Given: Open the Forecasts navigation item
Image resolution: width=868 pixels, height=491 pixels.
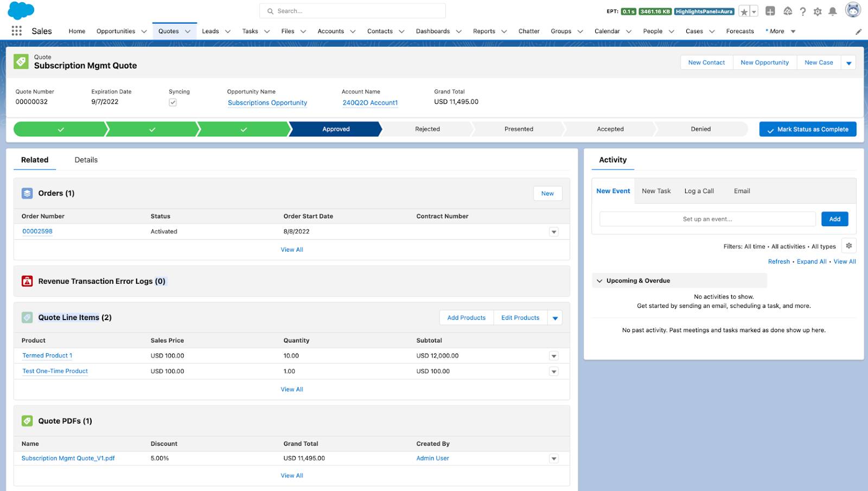Looking at the screenshot, I should (x=740, y=31).
